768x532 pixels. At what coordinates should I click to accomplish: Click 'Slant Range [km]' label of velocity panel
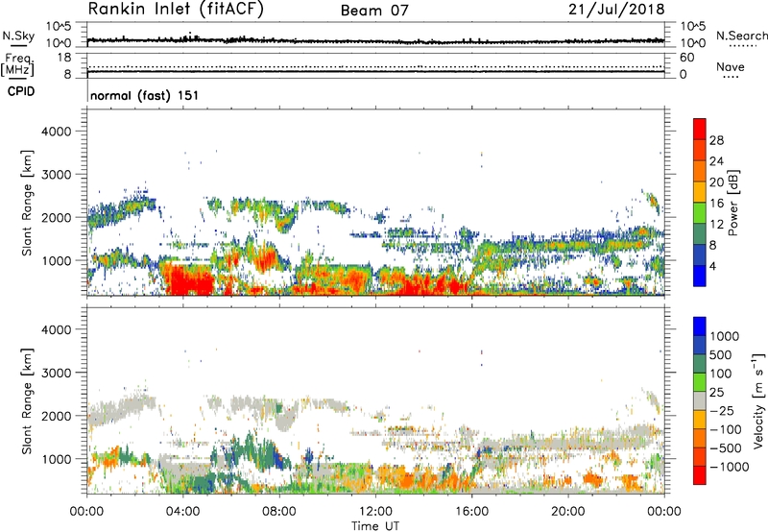coord(27,400)
